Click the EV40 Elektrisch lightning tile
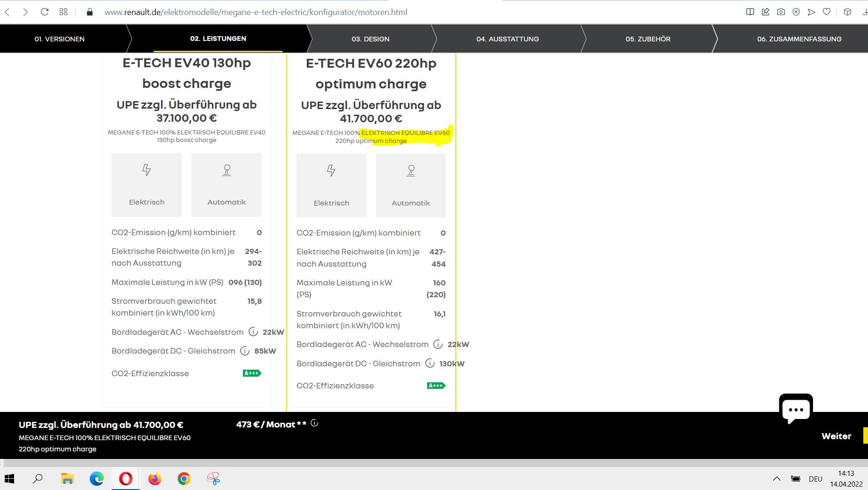Image resolution: width=868 pixels, height=490 pixels. click(x=147, y=185)
